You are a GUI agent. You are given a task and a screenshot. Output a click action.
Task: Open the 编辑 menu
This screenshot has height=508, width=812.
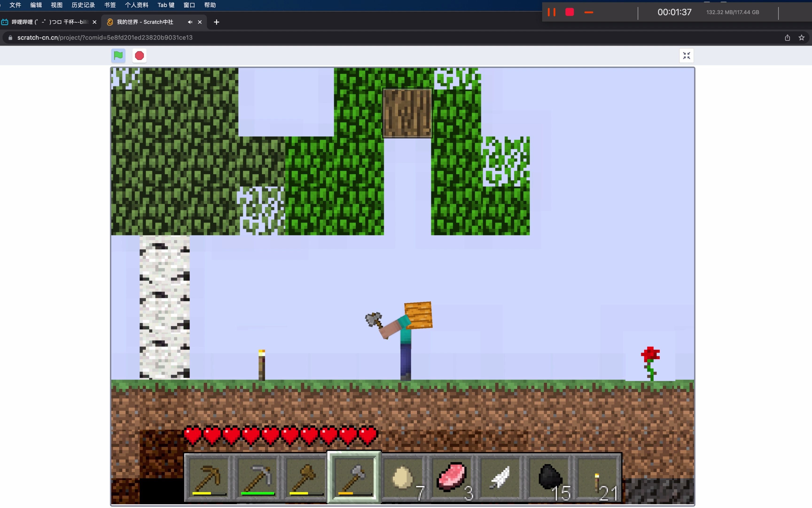(x=36, y=5)
